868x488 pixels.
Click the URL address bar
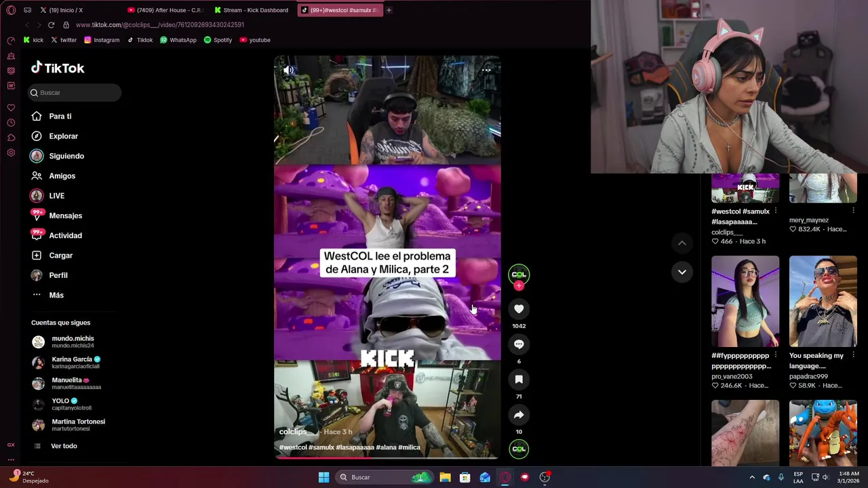coord(159,25)
